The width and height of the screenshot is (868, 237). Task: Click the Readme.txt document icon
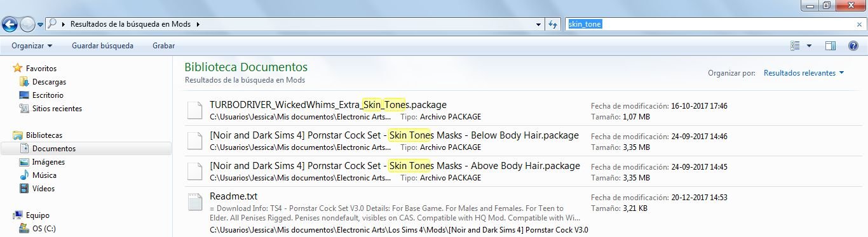tap(194, 202)
